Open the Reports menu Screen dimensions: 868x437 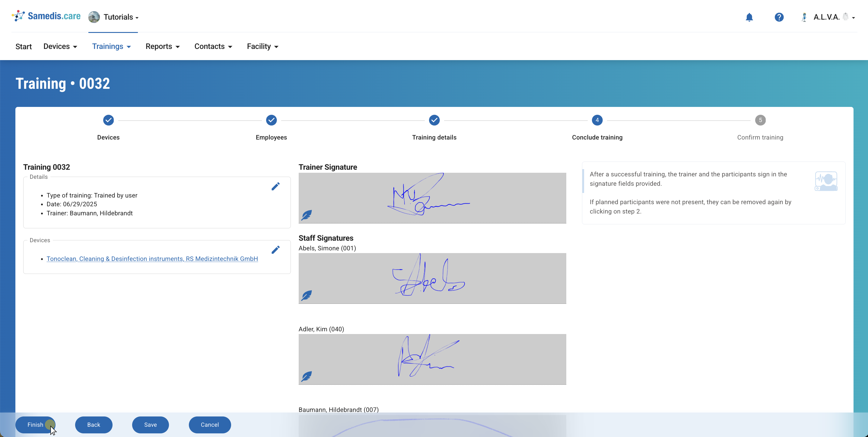coord(162,47)
